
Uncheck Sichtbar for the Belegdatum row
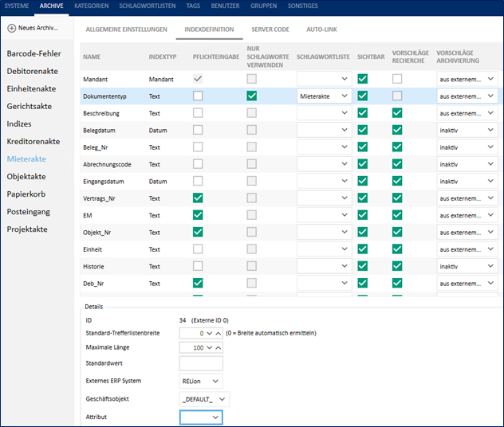363,130
